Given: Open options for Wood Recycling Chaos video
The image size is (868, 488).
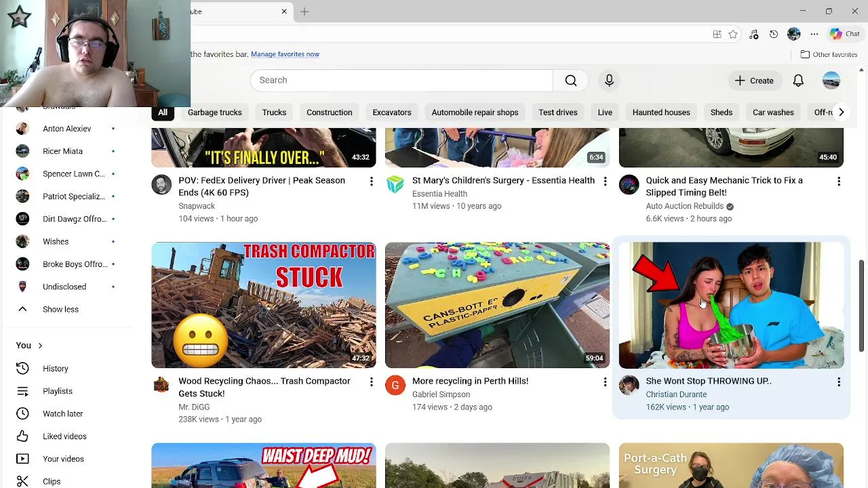Looking at the screenshot, I should click(371, 382).
